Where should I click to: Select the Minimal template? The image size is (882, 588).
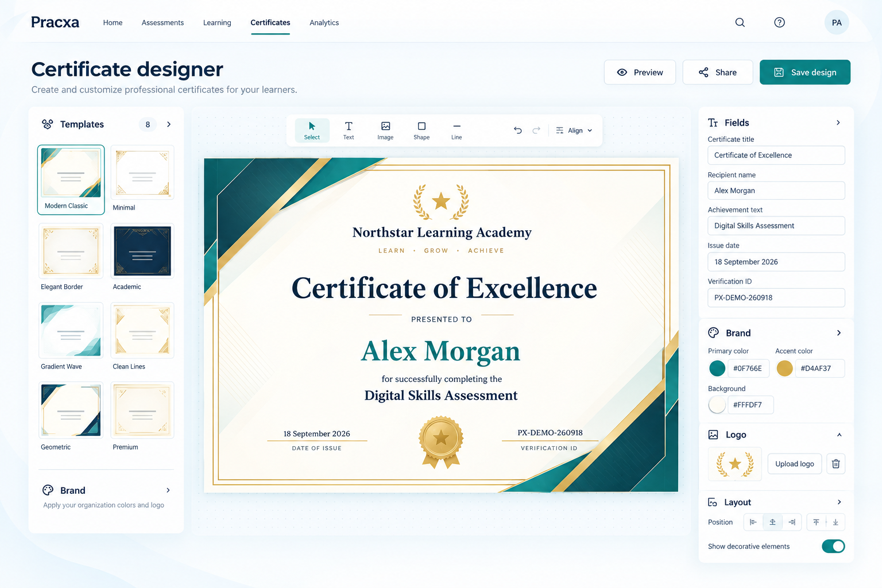pos(142,179)
